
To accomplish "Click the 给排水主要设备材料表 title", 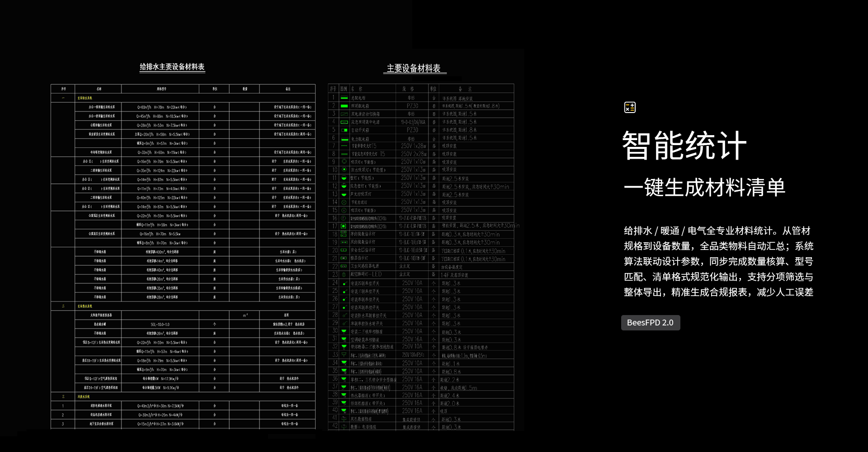I will [172, 67].
